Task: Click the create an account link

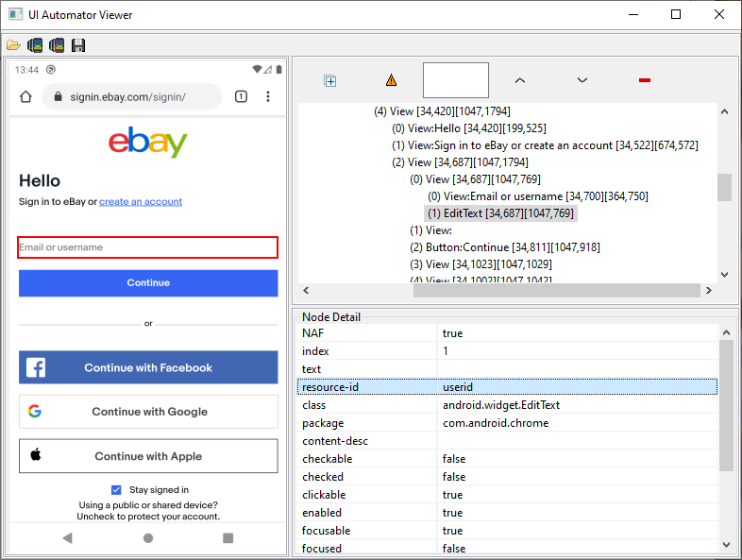Action: (141, 202)
